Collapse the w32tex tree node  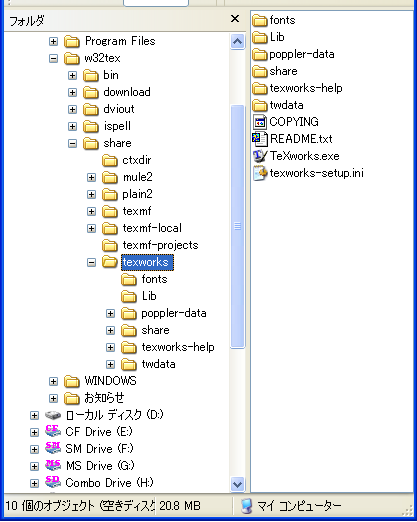pyautogui.click(x=53, y=58)
